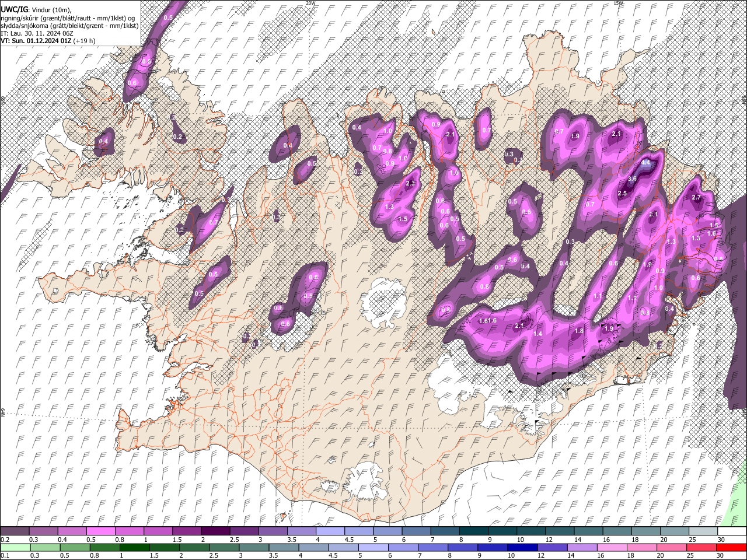Click the 'rigning/skúrir' description line in the header

[x=67, y=18]
